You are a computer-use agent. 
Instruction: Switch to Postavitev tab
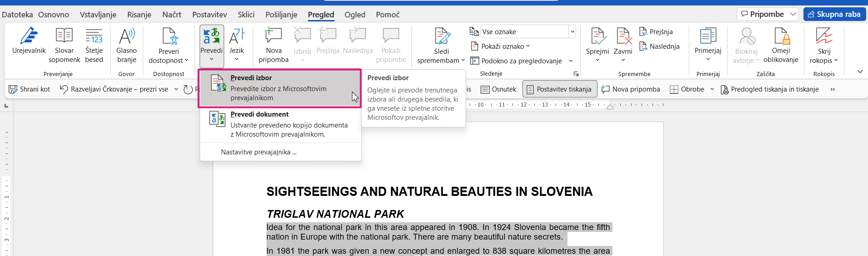pyautogui.click(x=210, y=15)
